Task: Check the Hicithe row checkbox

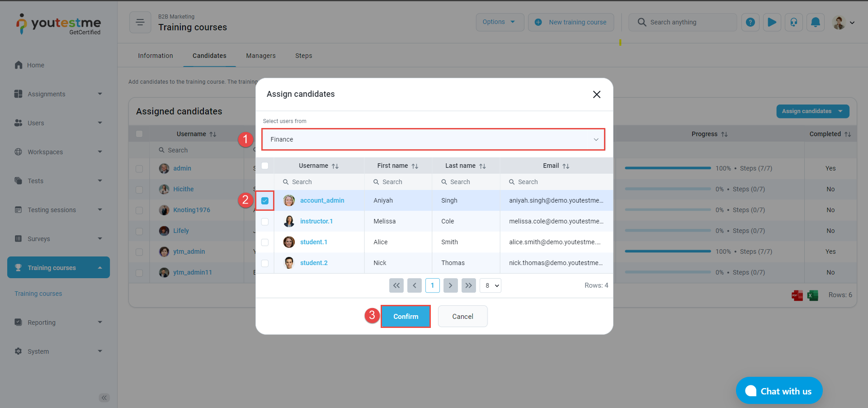Action: (x=139, y=190)
